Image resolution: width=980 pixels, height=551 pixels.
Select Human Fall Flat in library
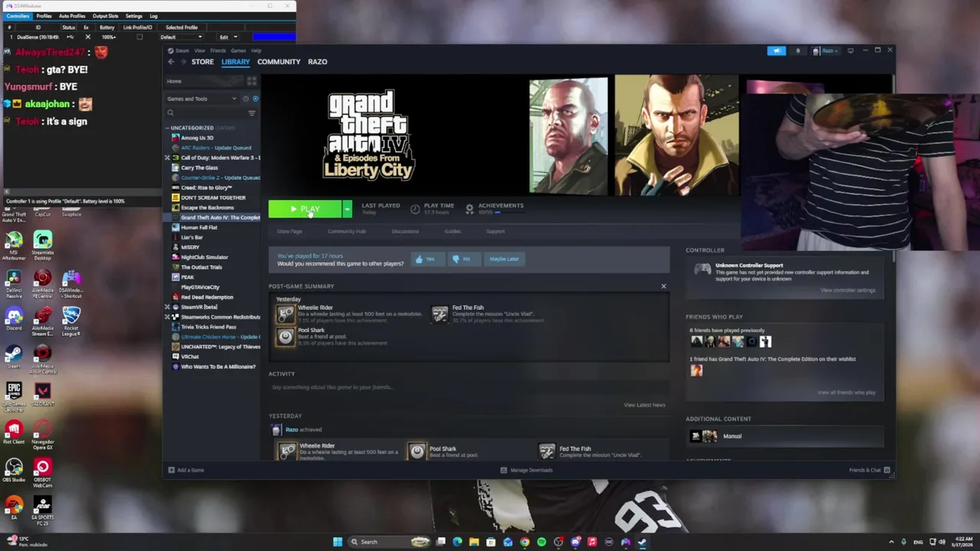(x=199, y=227)
